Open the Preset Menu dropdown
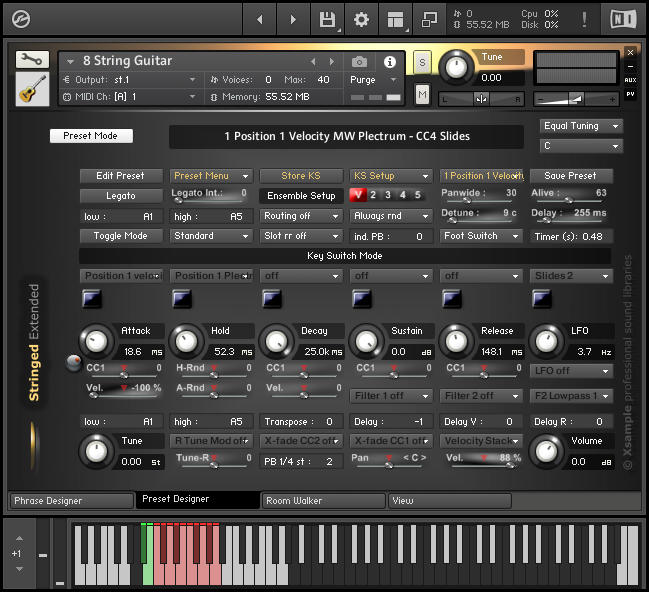The height and width of the screenshot is (592, 649). click(x=211, y=176)
